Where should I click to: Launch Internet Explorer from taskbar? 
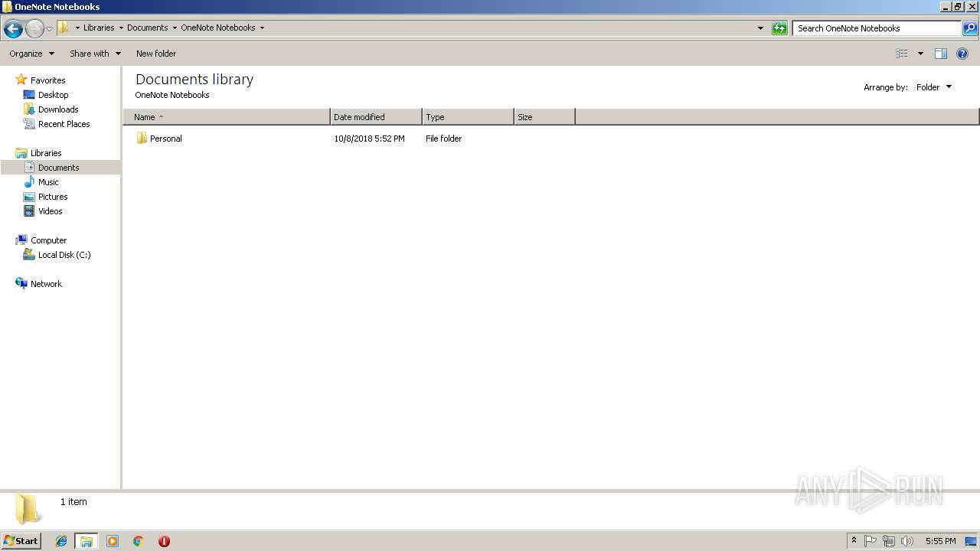(61, 541)
